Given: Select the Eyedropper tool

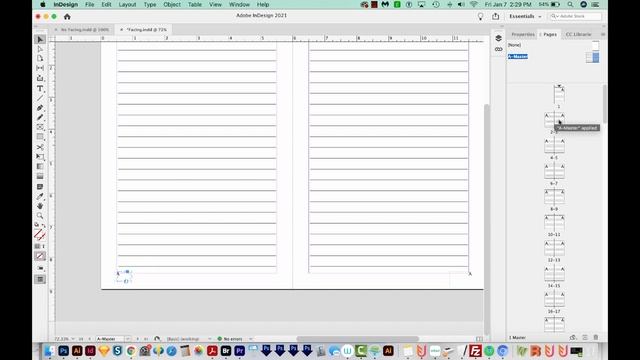Looking at the screenshot, I should (x=40, y=196).
